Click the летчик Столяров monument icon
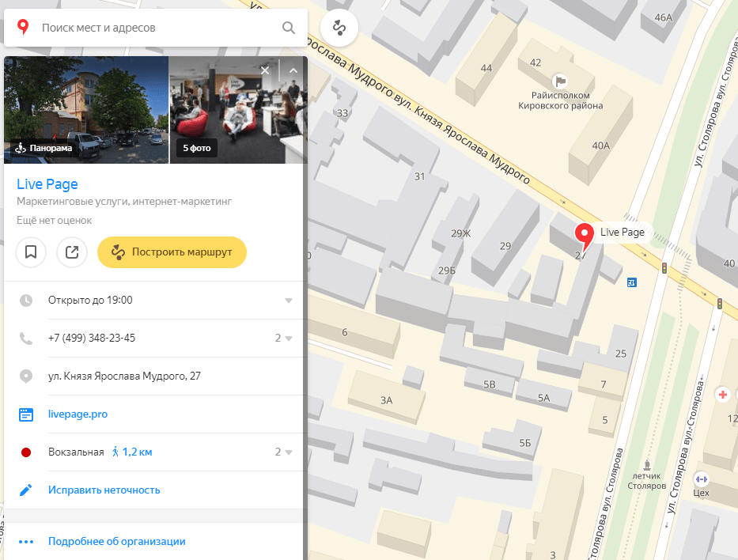This screenshot has width=738, height=560. tap(647, 466)
